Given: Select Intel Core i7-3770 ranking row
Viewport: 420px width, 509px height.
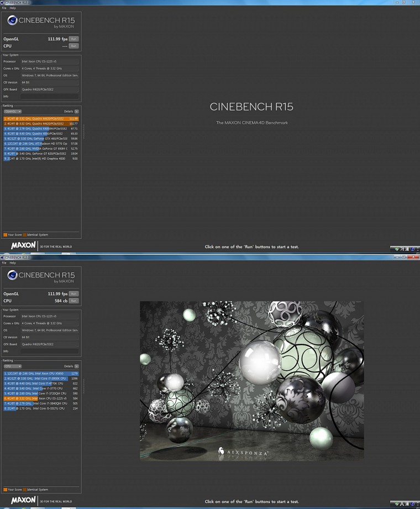Looking at the screenshot, I should coord(41,388).
